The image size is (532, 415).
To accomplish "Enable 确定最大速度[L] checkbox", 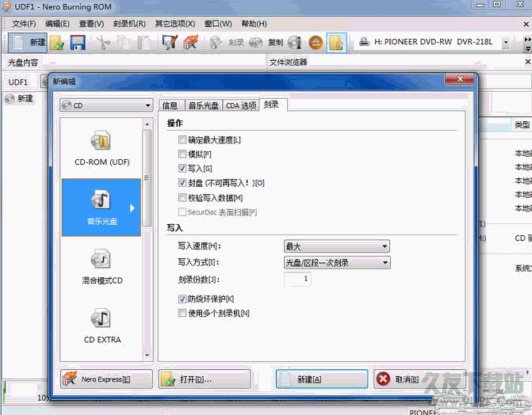I will coord(182,139).
